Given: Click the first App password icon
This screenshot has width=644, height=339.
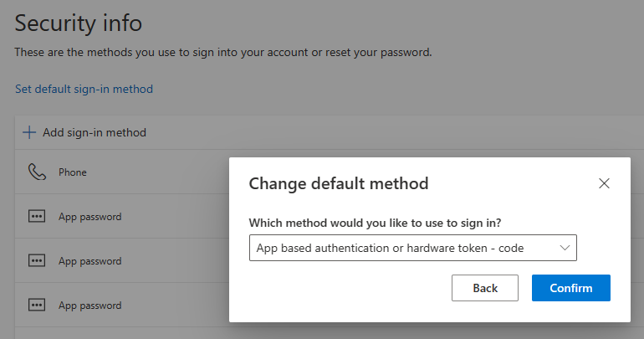Looking at the screenshot, I should (x=37, y=217).
